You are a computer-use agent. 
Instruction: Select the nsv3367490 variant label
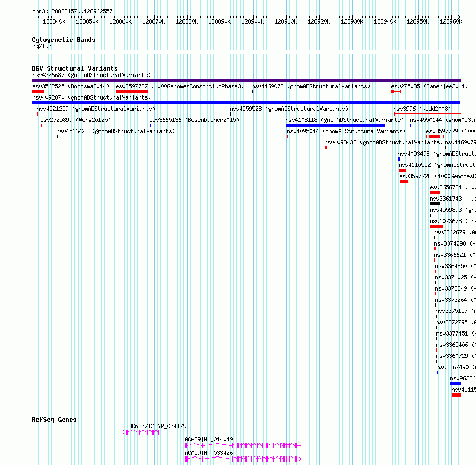point(456,367)
